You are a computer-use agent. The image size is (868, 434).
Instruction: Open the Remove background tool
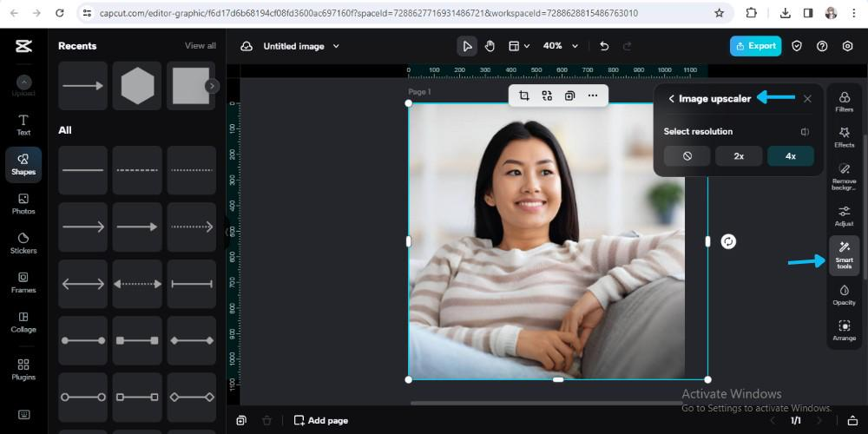845,176
